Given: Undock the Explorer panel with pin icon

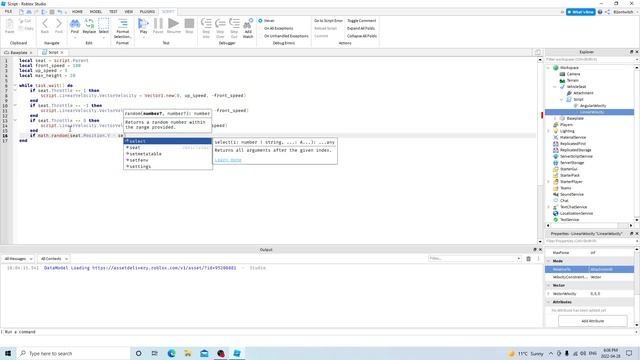Looking at the screenshot, I should coord(631,52).
